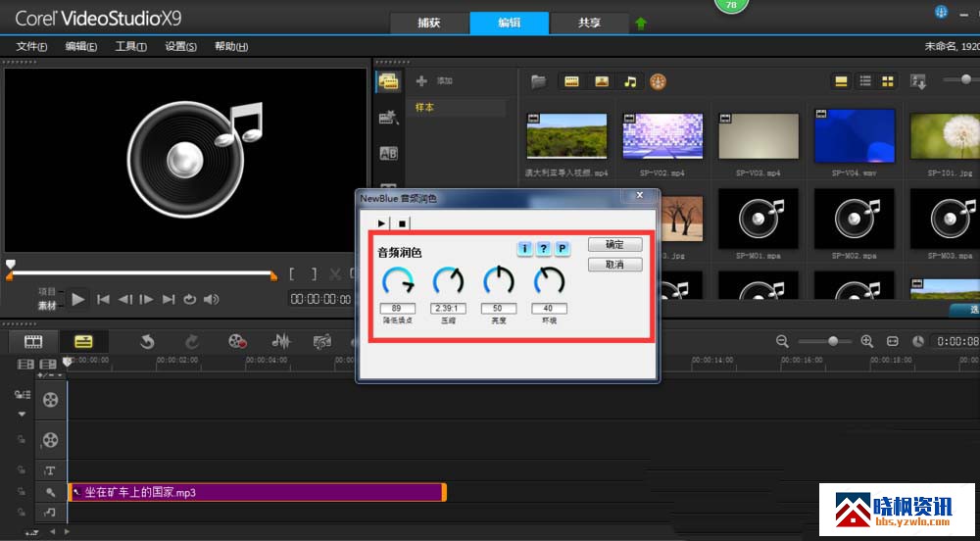The height and width of the screenshot is (541, 980).
Task: Switch to Storyboard view in timeline
Action: [34, 341]
